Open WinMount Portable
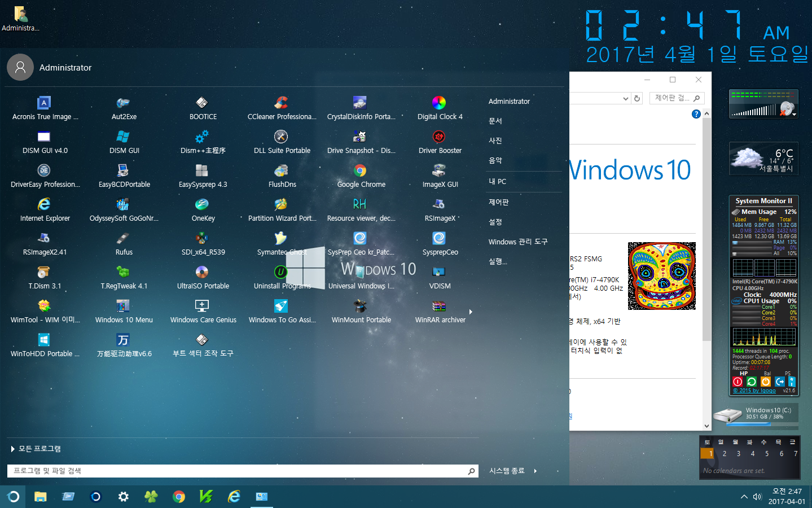This screenshot has height=508, width=812. [x=360, y=306]
